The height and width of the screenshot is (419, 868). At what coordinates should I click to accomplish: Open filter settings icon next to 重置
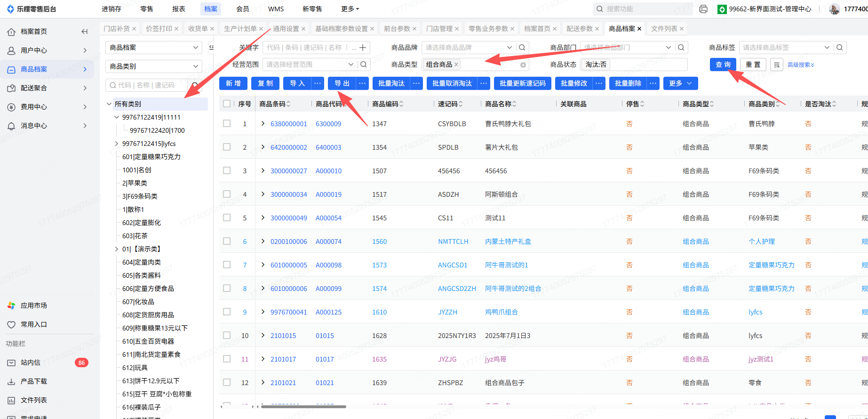pyautogui.click(x=777, y=64)
